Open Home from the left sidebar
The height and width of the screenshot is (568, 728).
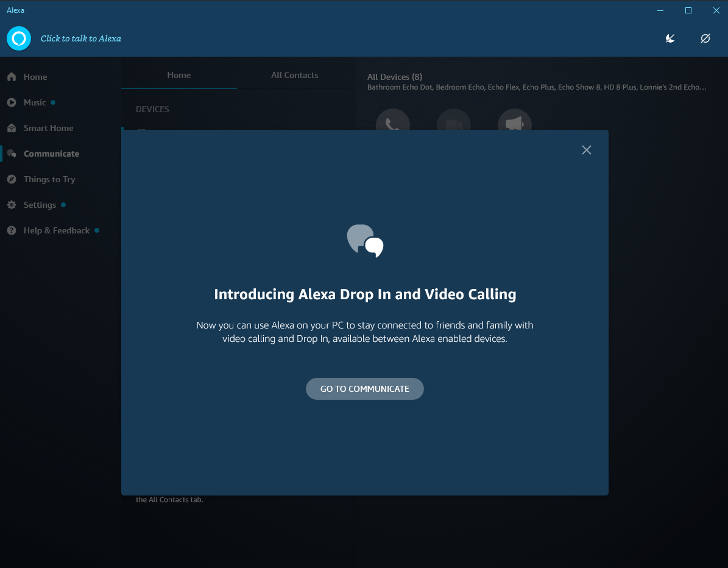click(x=35, y=77)
